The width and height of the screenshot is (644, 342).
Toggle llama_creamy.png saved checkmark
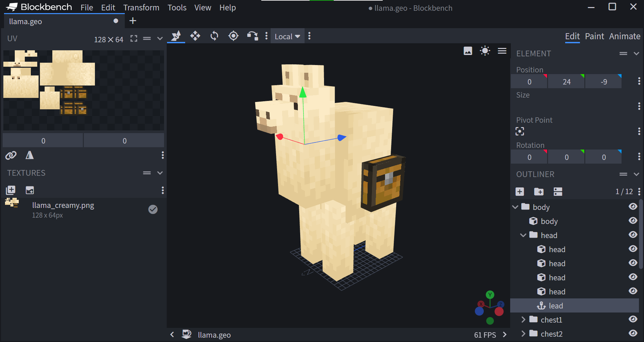click(153, 209)
